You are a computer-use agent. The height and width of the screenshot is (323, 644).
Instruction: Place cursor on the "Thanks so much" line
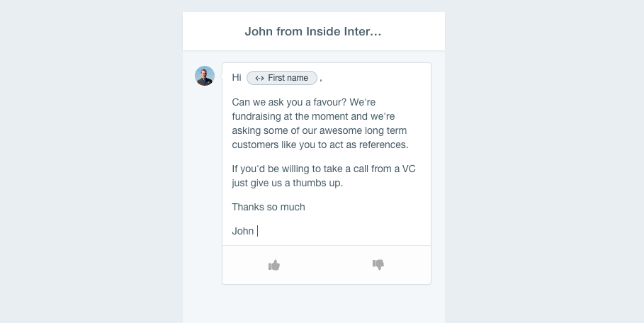(x=269, y=207)
